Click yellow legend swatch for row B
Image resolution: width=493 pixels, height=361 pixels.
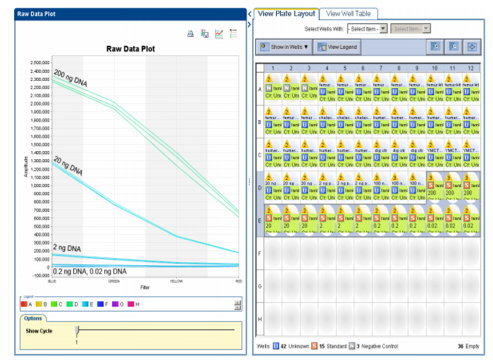[39, 304]
